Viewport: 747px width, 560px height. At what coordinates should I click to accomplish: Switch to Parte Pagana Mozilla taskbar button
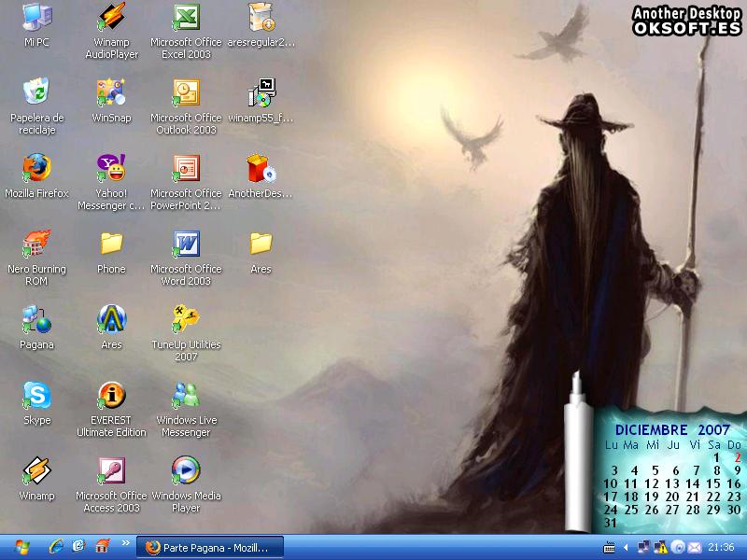[209, 548]
